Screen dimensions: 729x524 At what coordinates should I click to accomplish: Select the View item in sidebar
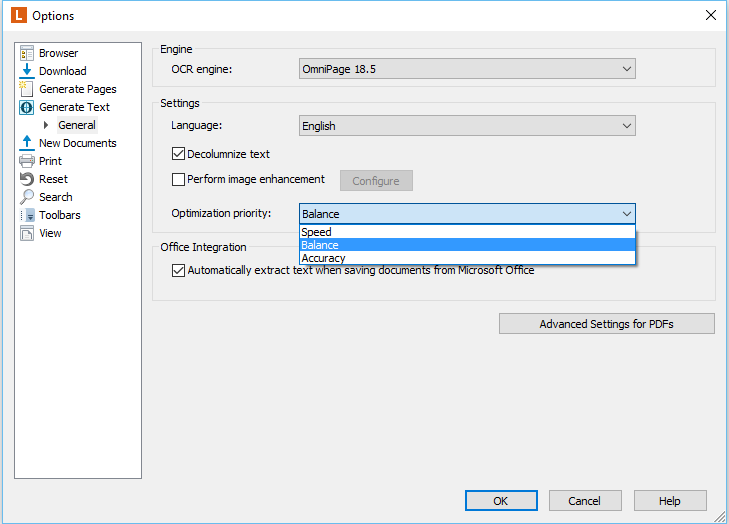[50, 233]
